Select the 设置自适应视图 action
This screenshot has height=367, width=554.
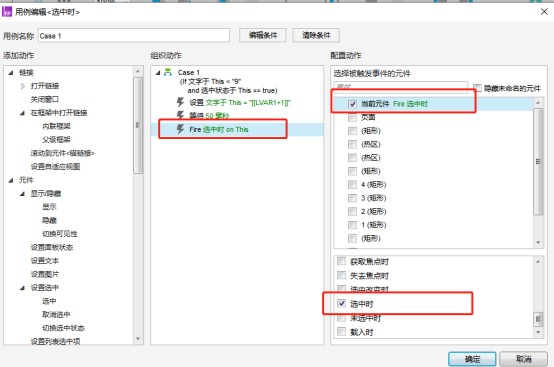55,166
